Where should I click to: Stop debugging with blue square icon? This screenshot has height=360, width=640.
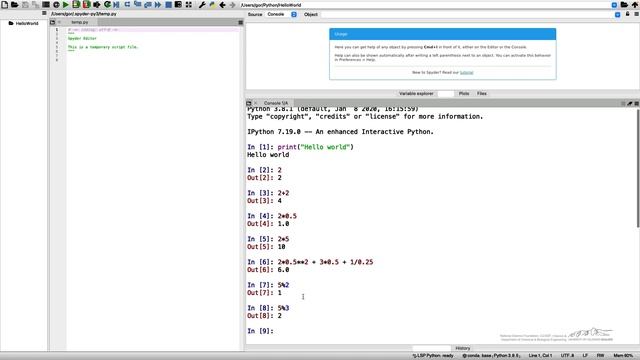pos(168,5)
